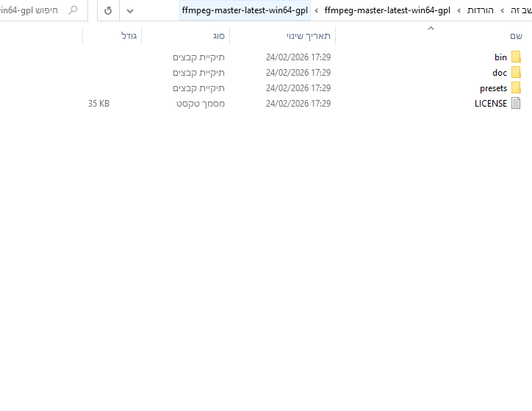Select the doc file name
The width and height of the screenshot is (532, 411).
(500, 73)
